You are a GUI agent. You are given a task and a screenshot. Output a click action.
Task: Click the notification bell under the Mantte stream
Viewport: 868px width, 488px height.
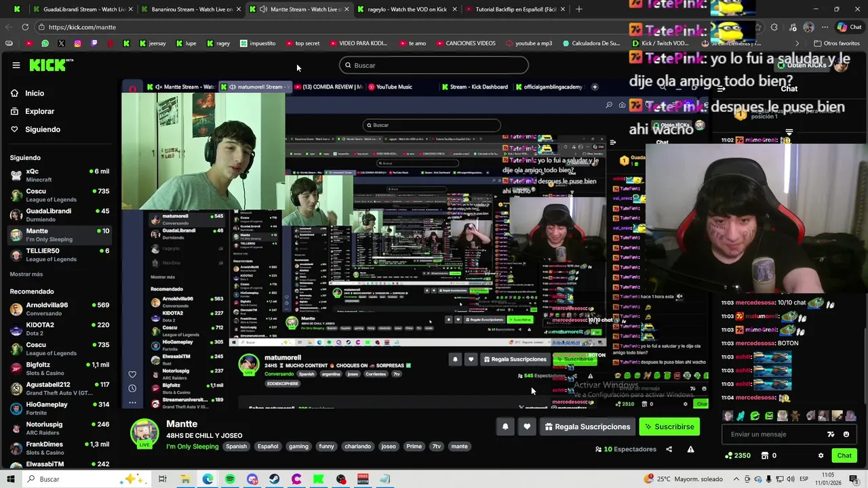[x=505, y=426]
